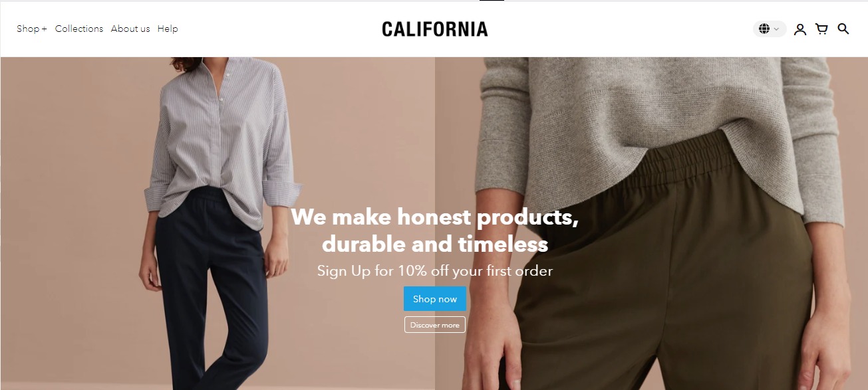Click the magnifying glass search icon

coord(843,29)
